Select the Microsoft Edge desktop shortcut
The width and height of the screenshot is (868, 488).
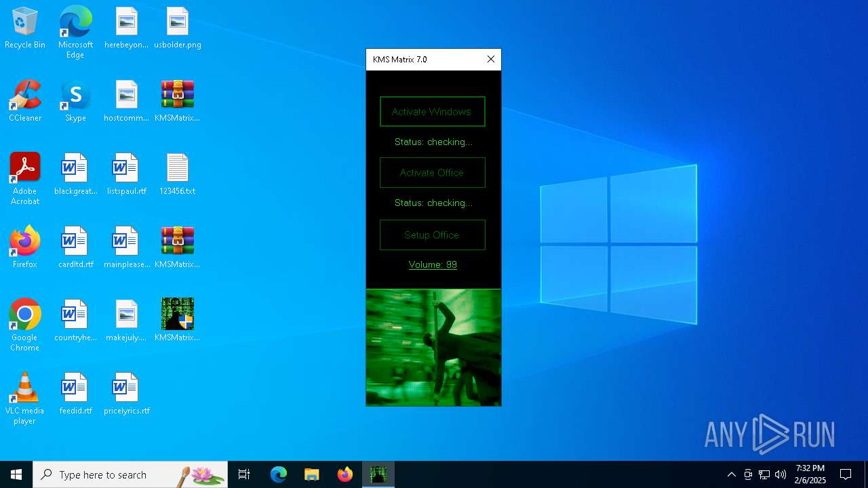(x=75, y=33)
